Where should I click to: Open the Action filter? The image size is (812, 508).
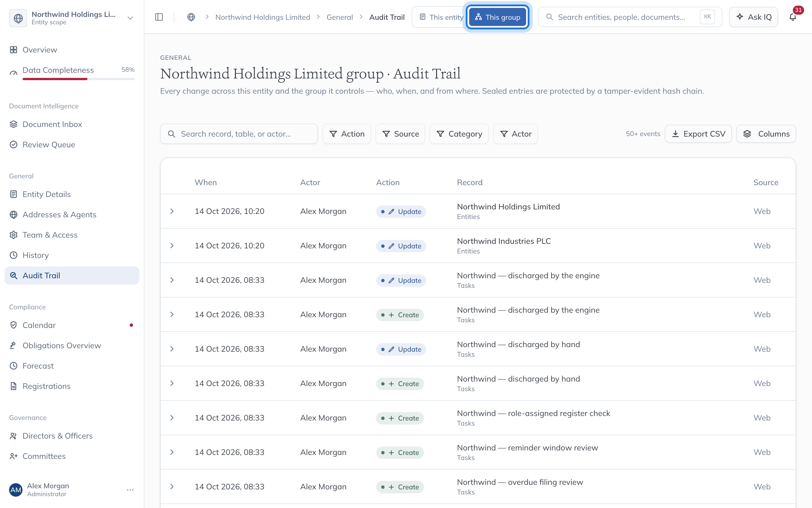tap(347, 134)
